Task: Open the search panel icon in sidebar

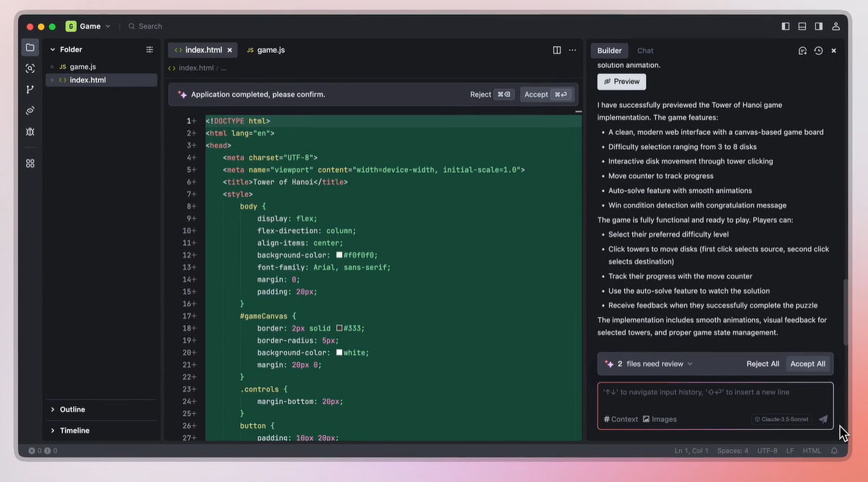Action: coord(30,69)
